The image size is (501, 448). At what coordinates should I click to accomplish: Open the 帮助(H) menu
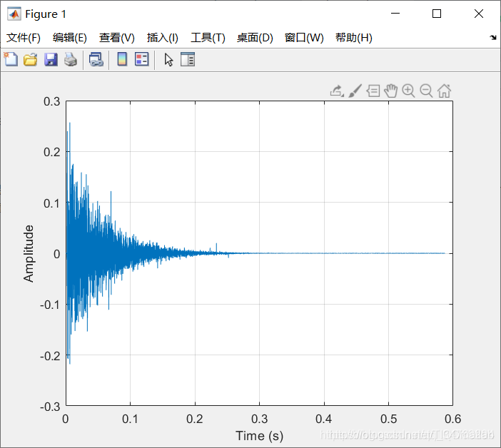pyautogui.click(x=354, y=38)
